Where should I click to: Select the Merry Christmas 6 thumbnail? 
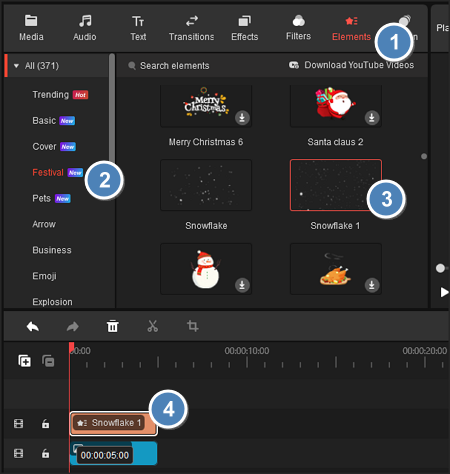pos(206,106)
